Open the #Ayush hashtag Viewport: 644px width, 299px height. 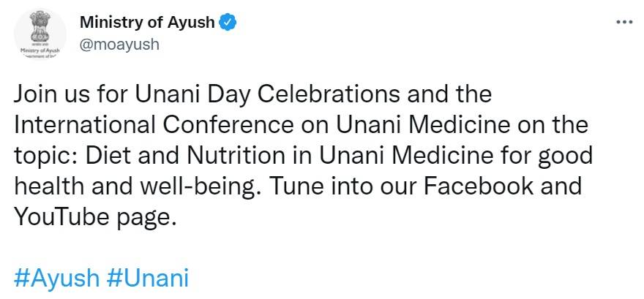(x=56, y=279)
